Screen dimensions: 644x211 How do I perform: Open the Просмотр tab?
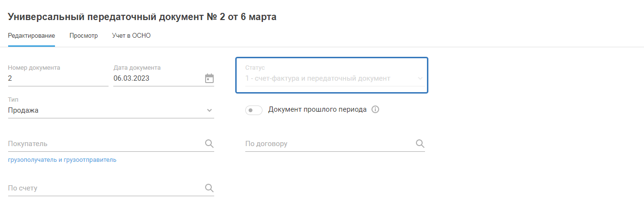click(x=84, y=36)
